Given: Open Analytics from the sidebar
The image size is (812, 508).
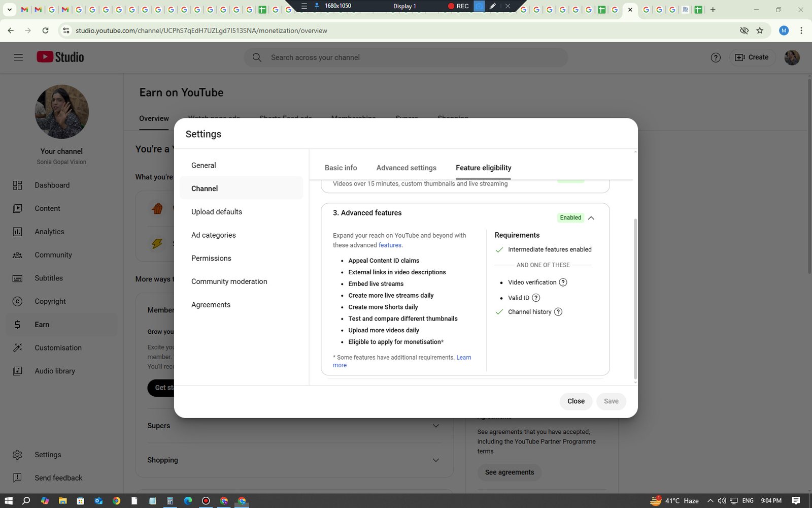Looking at the screenshot, I should [61, 232].
